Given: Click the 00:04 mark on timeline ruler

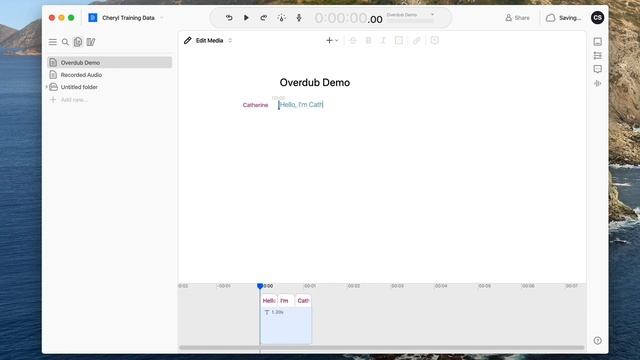Looking at the screenshot, I should 441,286.
